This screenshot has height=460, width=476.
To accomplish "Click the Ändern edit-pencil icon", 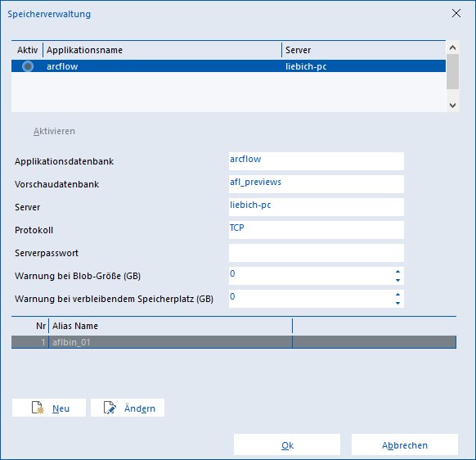I will (110, 408).
